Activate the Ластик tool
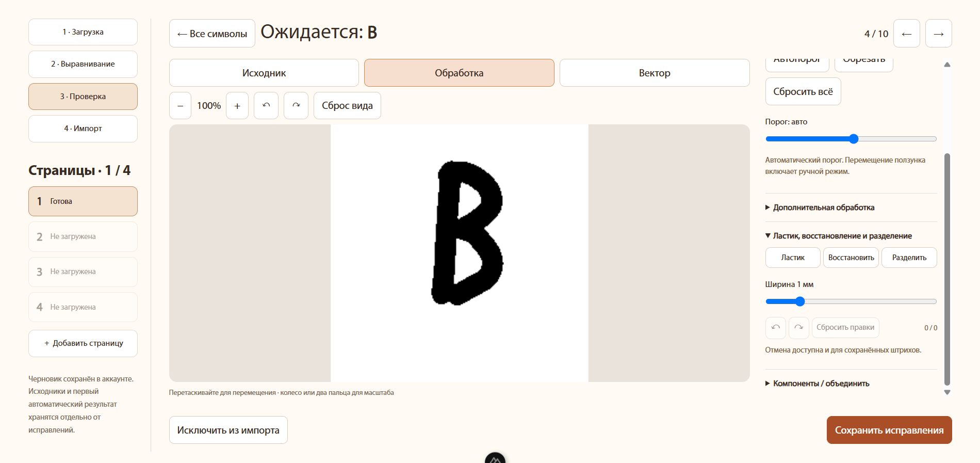This screenshot has width=980, height=463. point(793,258)
